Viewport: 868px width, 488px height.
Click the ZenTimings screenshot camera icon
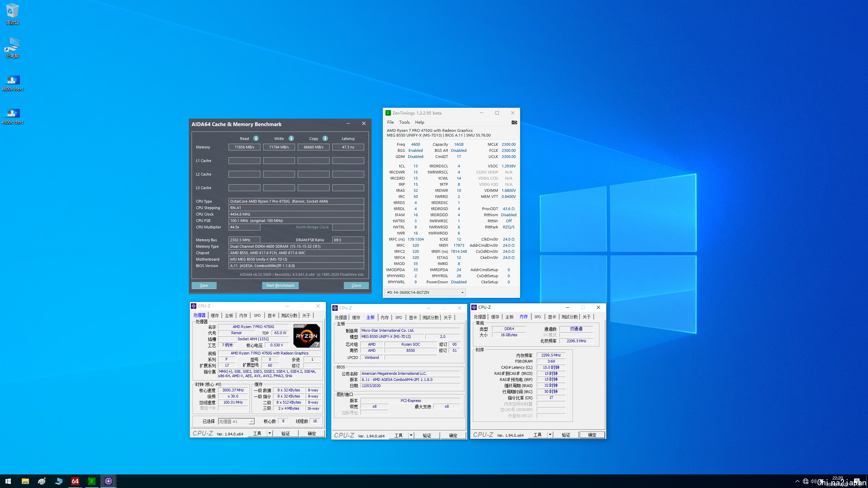click(514, 122)
